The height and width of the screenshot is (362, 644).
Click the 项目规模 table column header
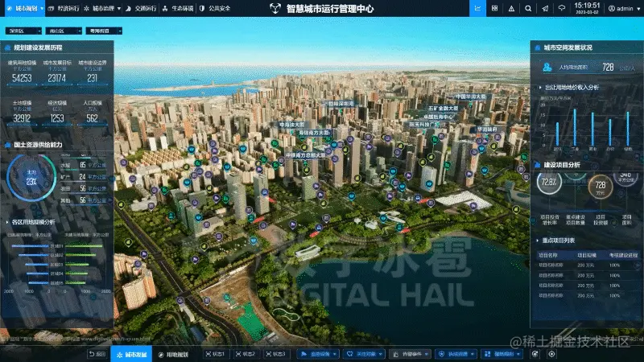pyautogui.click(x=587, y=255)
